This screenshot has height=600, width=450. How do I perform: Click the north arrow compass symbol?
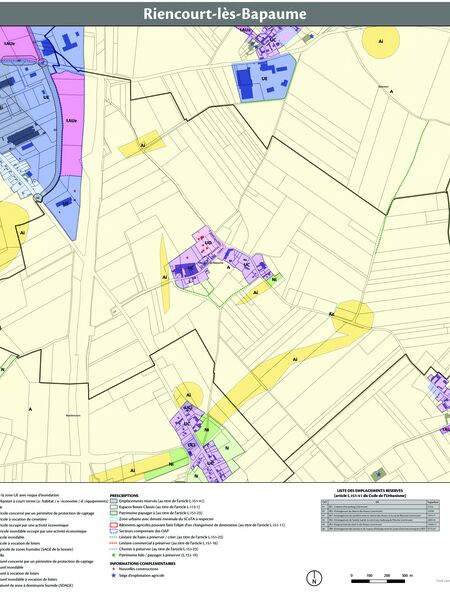click(315, 577)
